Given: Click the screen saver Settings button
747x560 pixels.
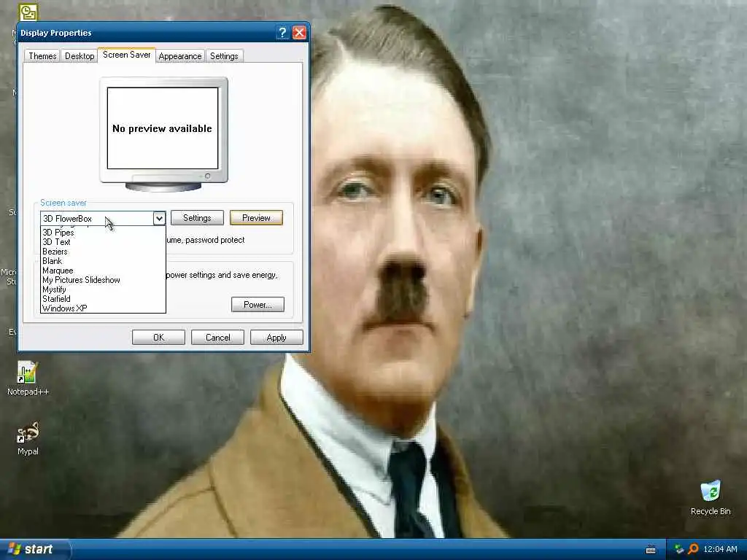Looking at the screenshot, I should pos(197,218).
